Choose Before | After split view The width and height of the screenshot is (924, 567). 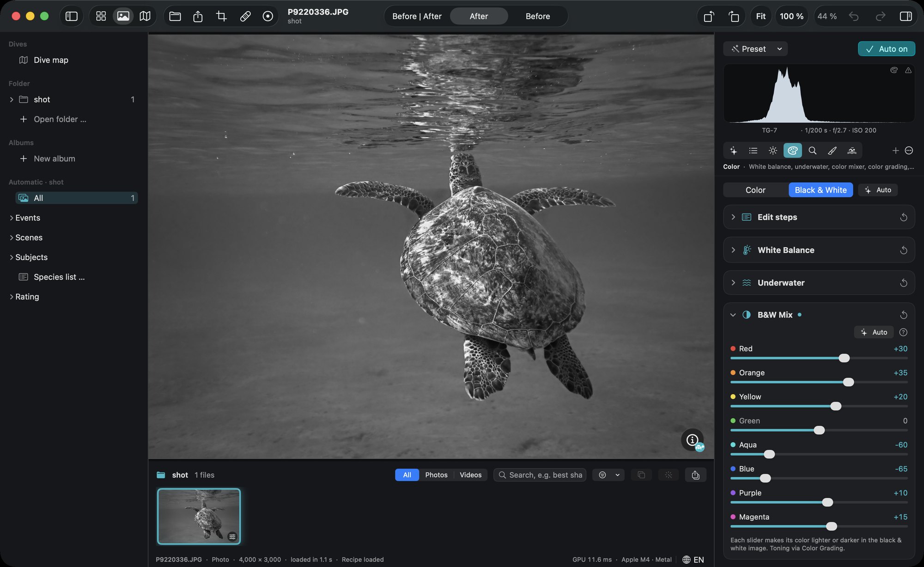tap(417, 16)
